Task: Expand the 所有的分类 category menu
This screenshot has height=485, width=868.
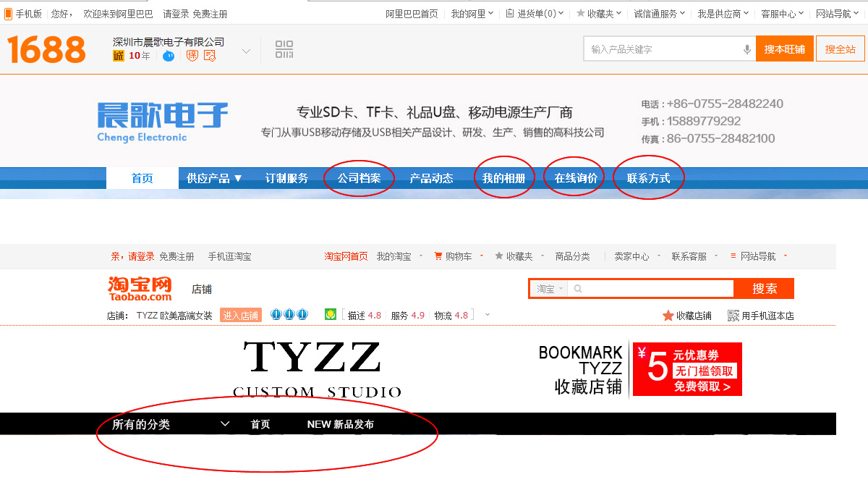Action: coord(171,424)
